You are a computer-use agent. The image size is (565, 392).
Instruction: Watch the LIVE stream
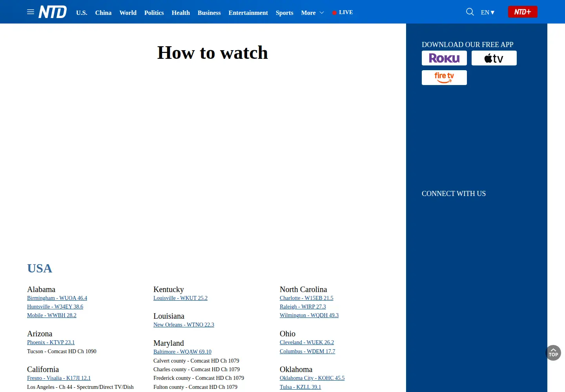tap(343, 13)
